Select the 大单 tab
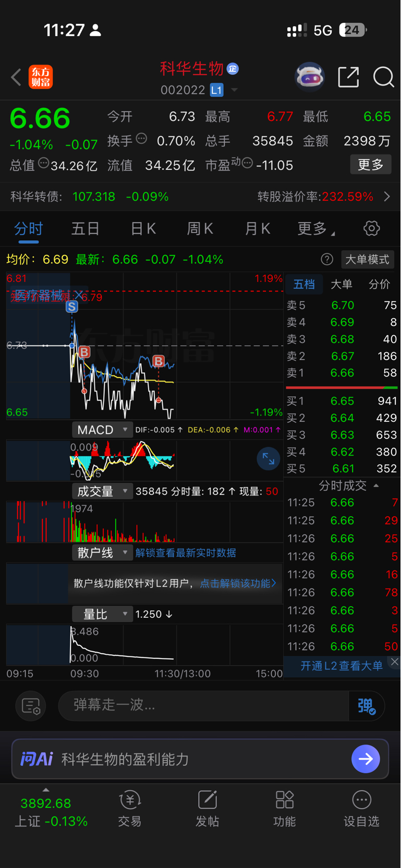Viewport: 401px width, 868px height. click(342, 284)
